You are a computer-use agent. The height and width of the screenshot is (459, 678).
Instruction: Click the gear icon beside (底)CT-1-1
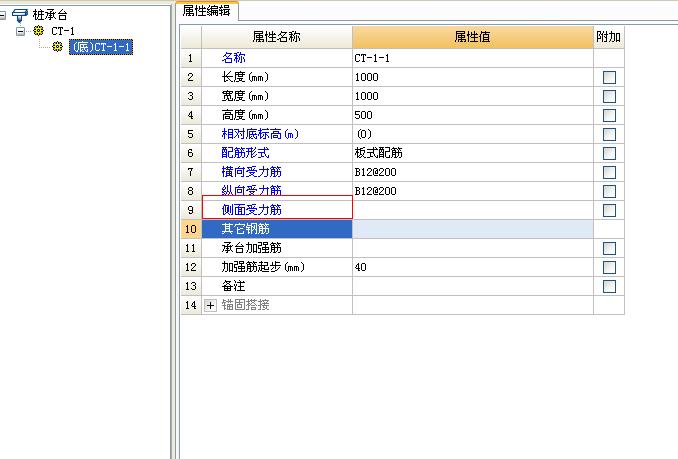tap(58, 47)
